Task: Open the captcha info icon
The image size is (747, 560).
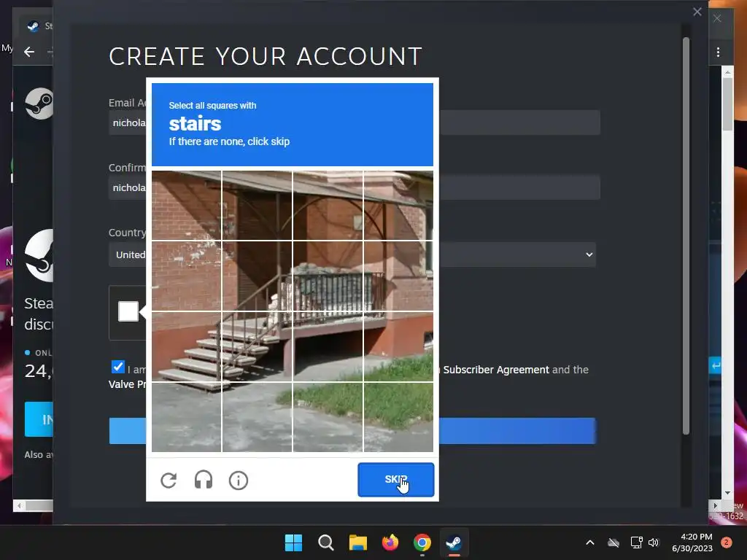Action: coord(239,480)
